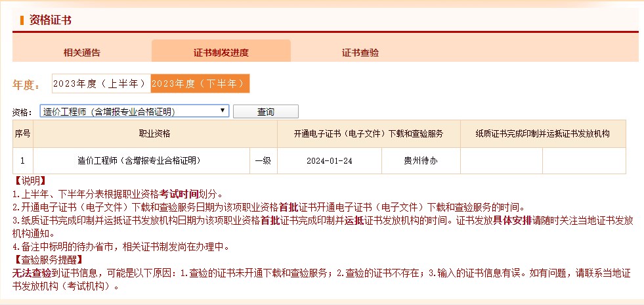Screen dimensions: 644x305
Task: Click the row number 1 cell
Action: pos(22,160)
